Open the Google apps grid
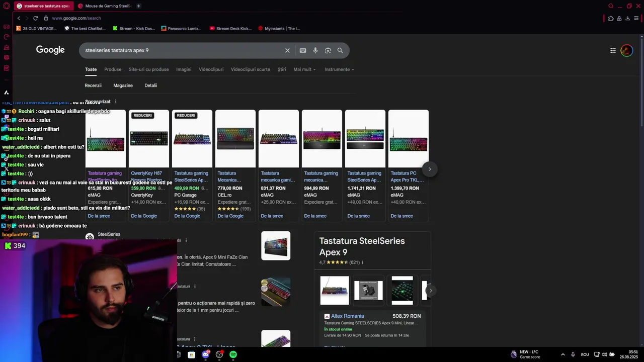Screen dimensions: 644x362 pyautogui.click(x=613, y=50)
